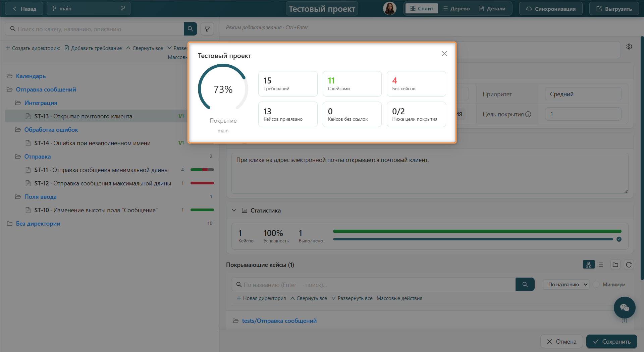This screenshot has width=644, height=352.
Task: Switch to the Детали view tab
Action: (x=492, y=9)
